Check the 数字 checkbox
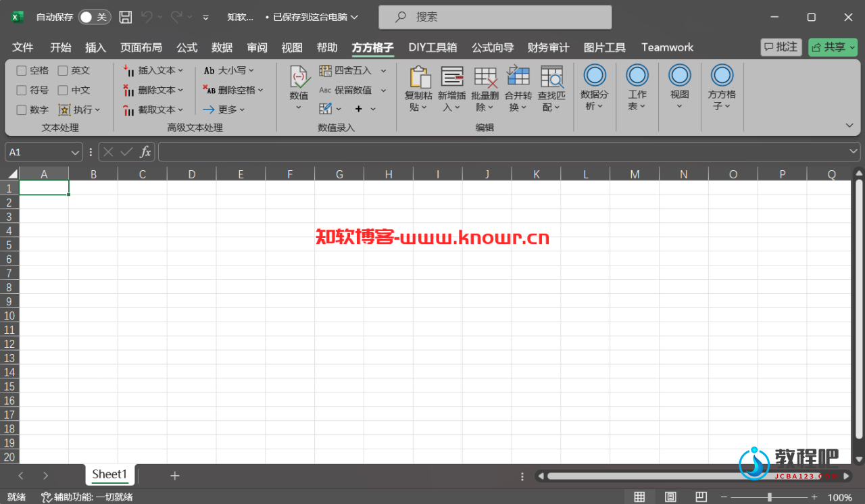Image resolution: width=865 pixels, height=504 pixels. (22, 109)
